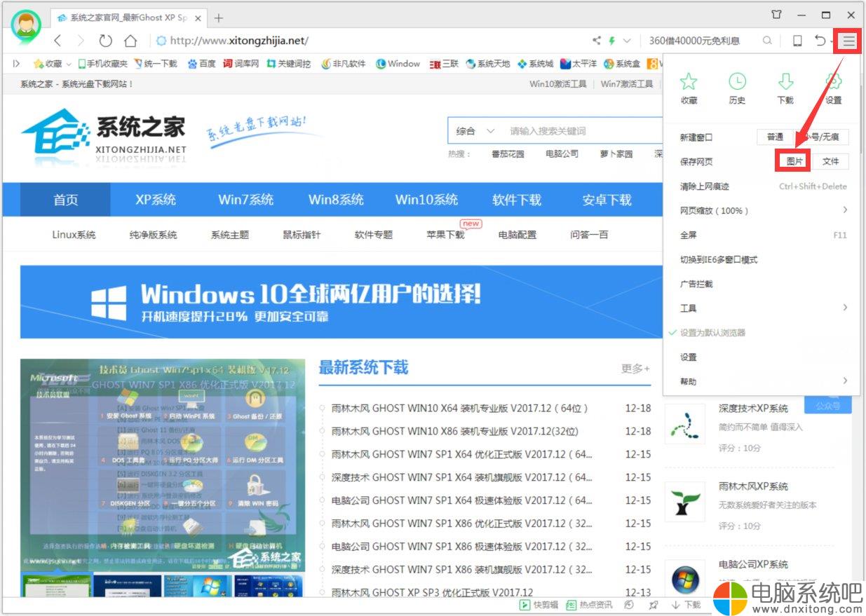Open the 系统天地 bookmark
866x616 pixels.
coord(488,64)
